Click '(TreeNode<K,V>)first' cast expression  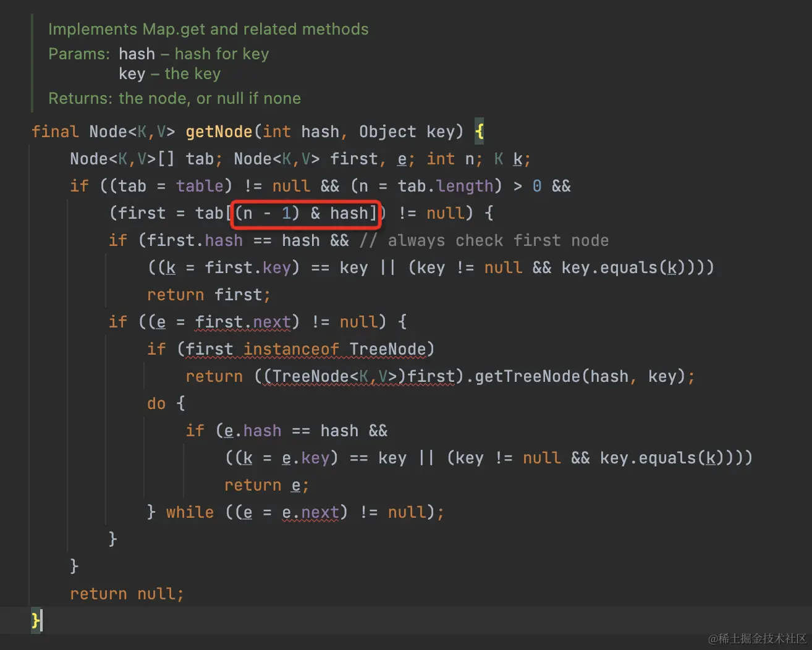coord(358,376)
